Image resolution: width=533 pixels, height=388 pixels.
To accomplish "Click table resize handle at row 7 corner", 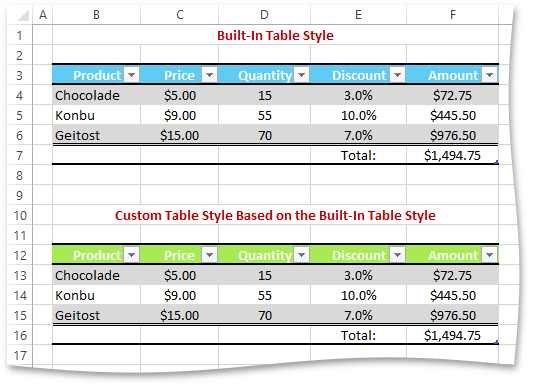I will tap(496, 162).
